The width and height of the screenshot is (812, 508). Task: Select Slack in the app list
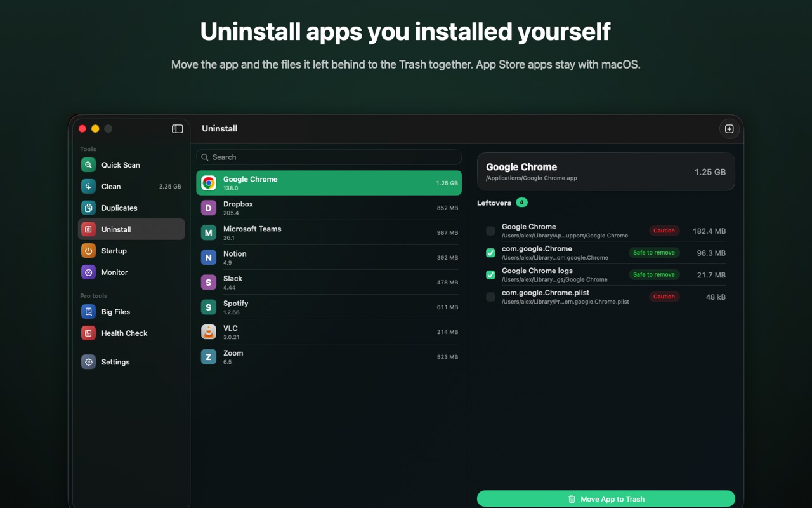click(329, 282)
